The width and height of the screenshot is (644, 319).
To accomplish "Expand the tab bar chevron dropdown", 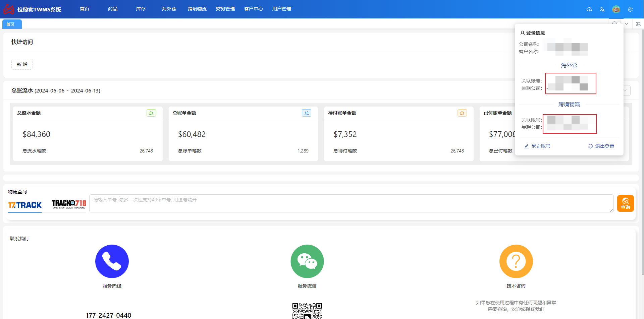I will 626,24.
